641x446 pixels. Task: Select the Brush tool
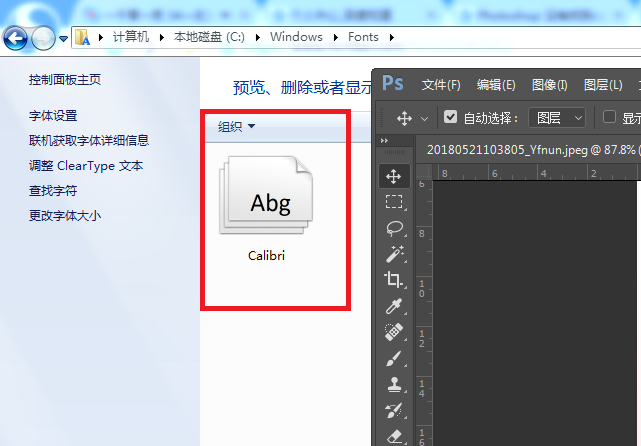(394, 359)
